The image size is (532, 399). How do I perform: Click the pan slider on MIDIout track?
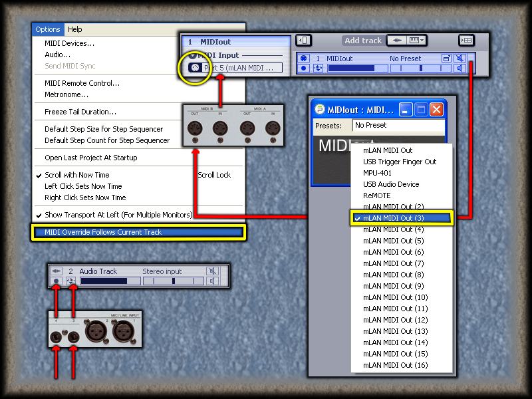click(421, 68)
